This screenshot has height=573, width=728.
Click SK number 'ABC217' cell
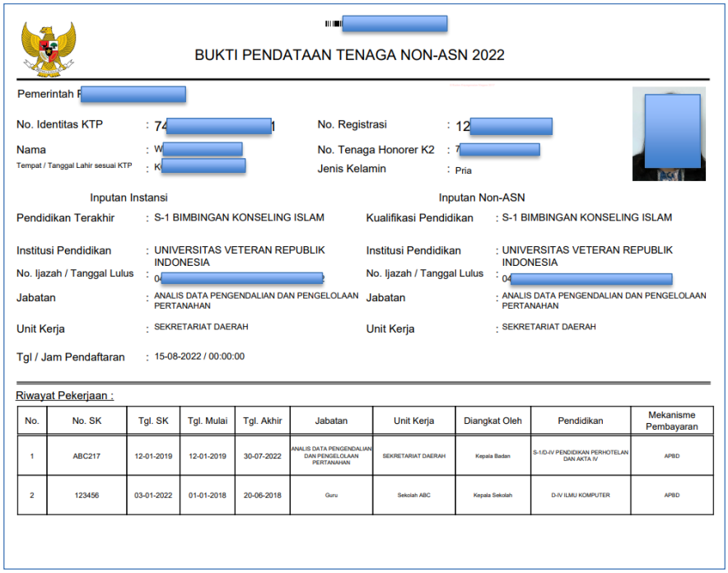coord(86,456)
